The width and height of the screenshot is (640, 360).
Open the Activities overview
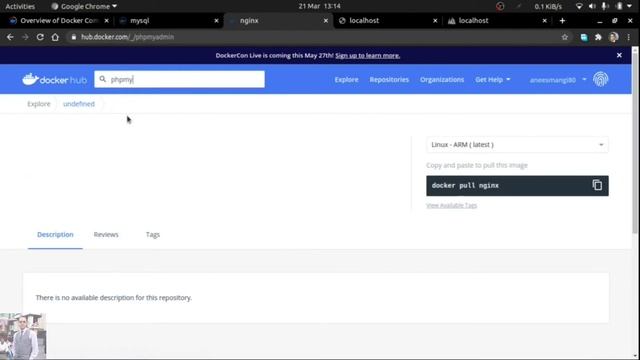coord(20,6)
